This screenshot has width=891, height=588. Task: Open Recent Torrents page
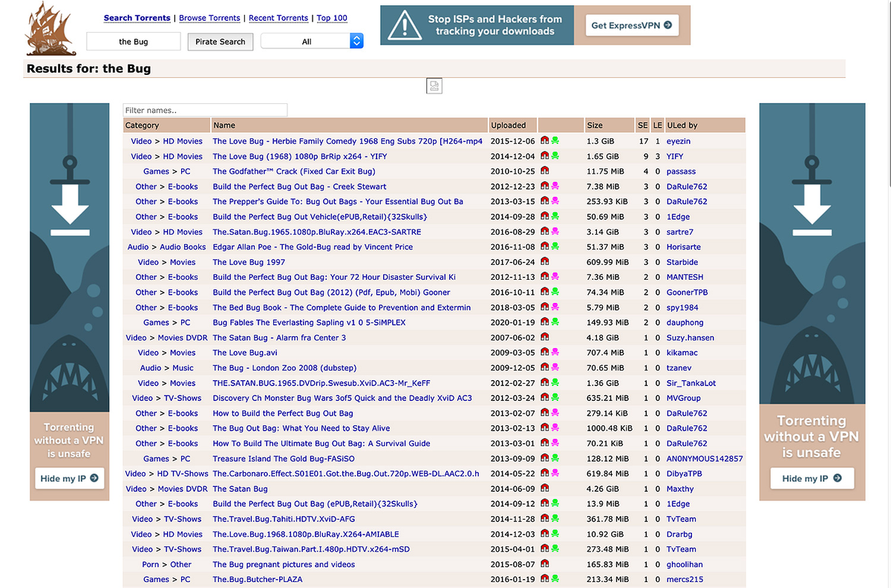tap(278, 18)
